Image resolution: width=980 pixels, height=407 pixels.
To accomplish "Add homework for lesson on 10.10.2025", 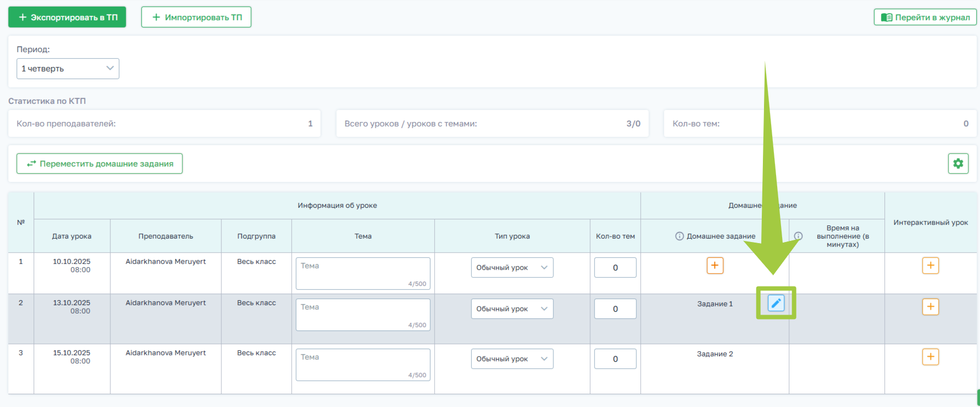I will (x=715, y=266).
